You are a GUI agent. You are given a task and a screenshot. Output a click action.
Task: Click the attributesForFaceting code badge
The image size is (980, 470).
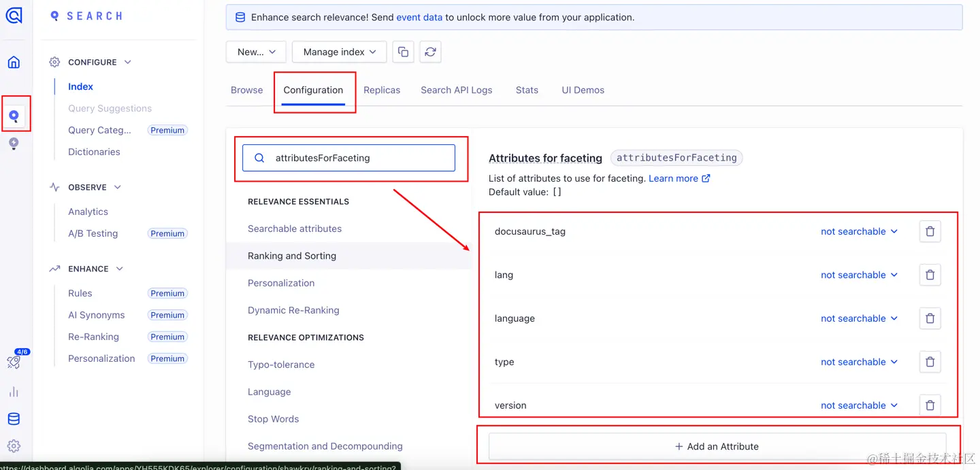(x=676, y=158)
